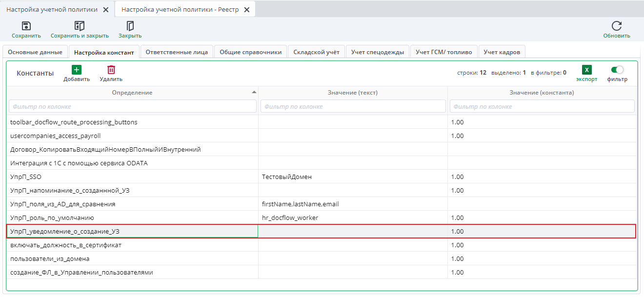Open the Складской учёт tab
The image size is (644, 297).
[316, 52]
